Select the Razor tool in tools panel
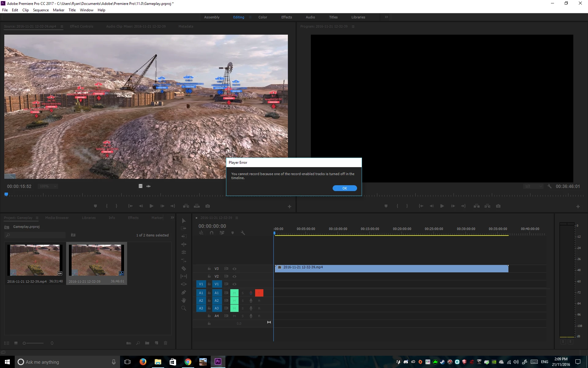588x368 pixels. (x=184, y=268)
